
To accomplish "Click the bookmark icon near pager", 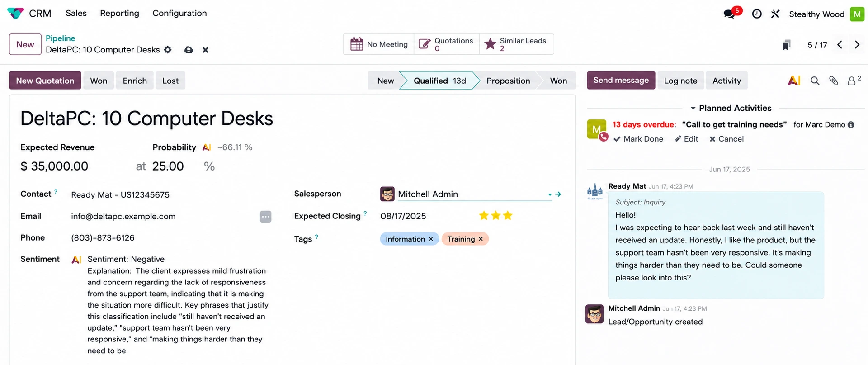I will 786,45.
